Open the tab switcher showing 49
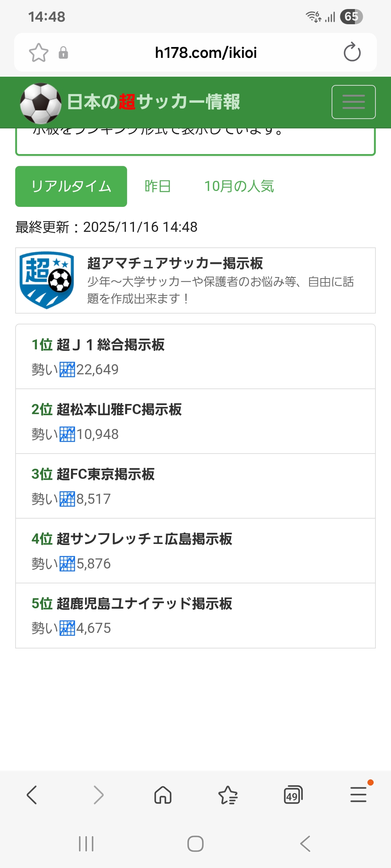The height and width of the screenshot is (868, 391). tap(293, 795)
